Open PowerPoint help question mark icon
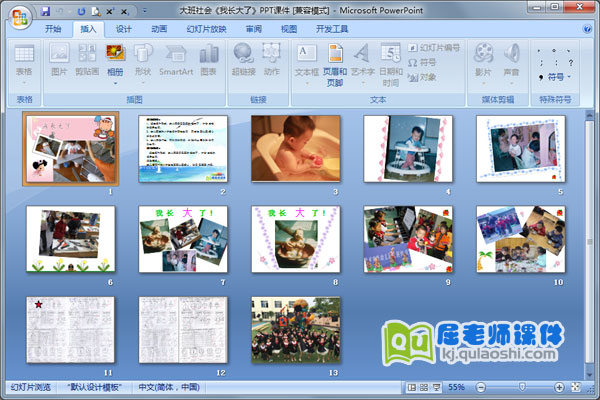This screenshot has width=600, height=400. [x=587, y=29]
